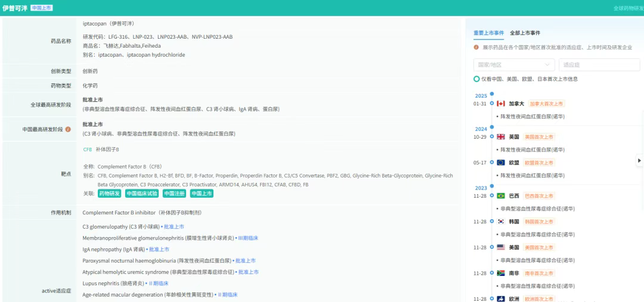
Task: Click the 全球药物研发 header item
Action: [628, 8]
